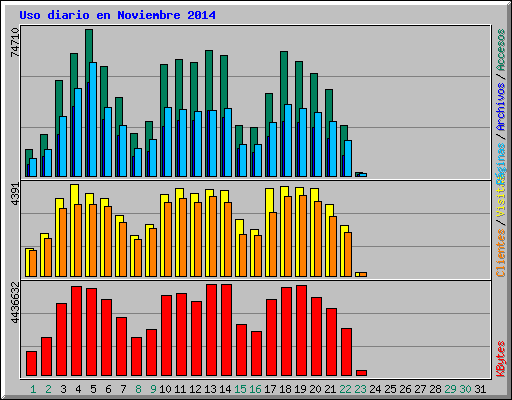
Task: Click the red KBytes bar for day 1
Action: (31, 363)
